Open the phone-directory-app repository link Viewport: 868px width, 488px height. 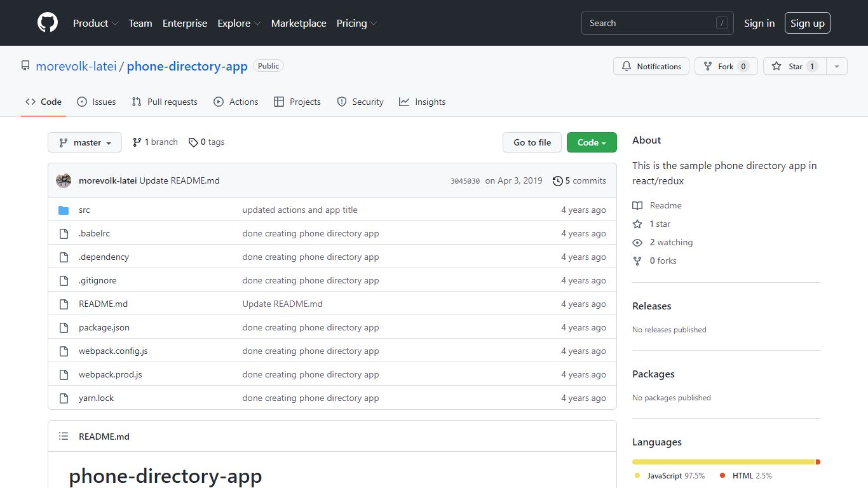[x=187, y=66]
